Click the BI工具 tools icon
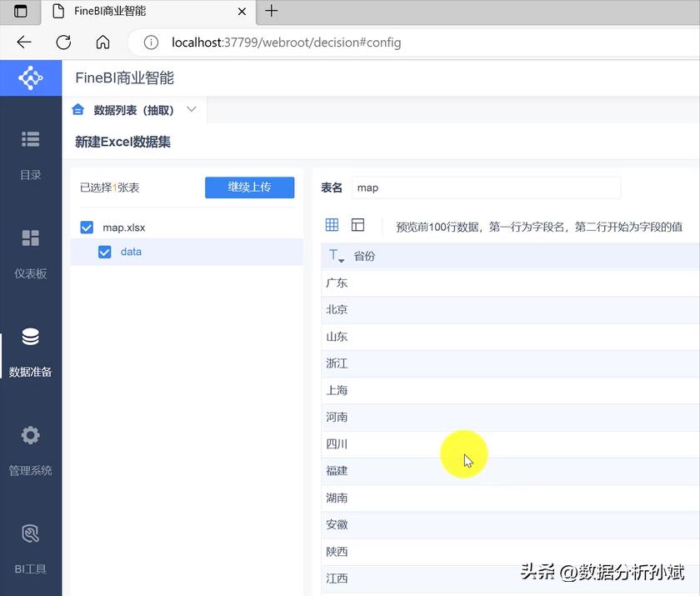The width and height of the screenshot is (700, 596). click(30, 533)
